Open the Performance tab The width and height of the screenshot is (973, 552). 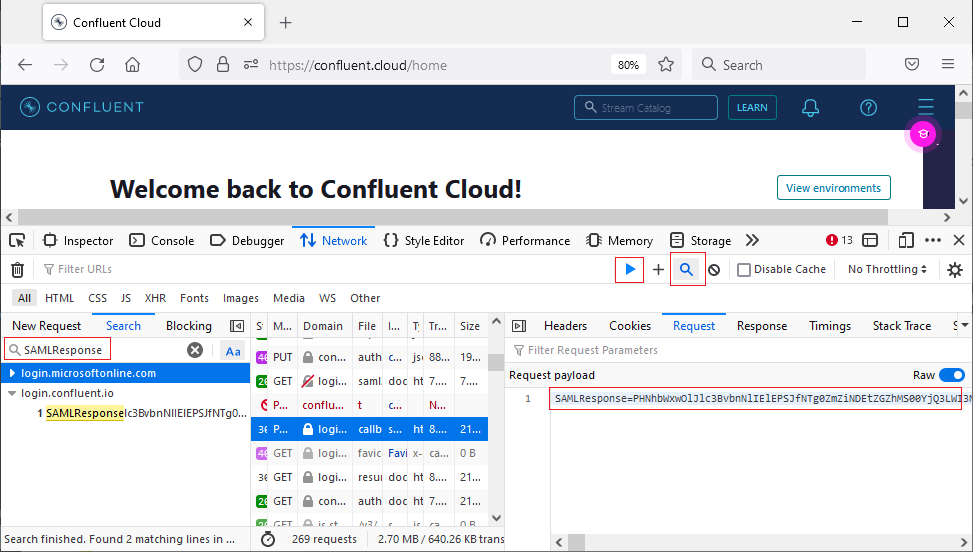click(525, 241)
